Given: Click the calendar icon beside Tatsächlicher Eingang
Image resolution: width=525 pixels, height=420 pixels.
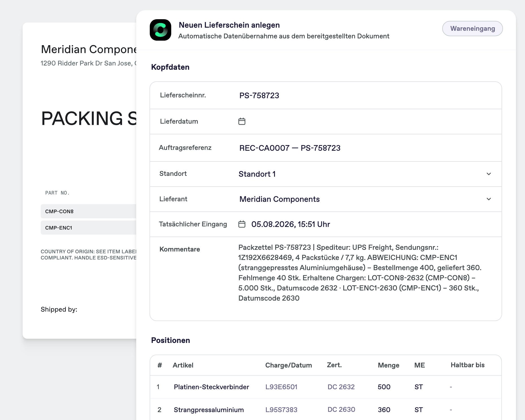Looking at the screenshot, I should click(x=242, y=224).
